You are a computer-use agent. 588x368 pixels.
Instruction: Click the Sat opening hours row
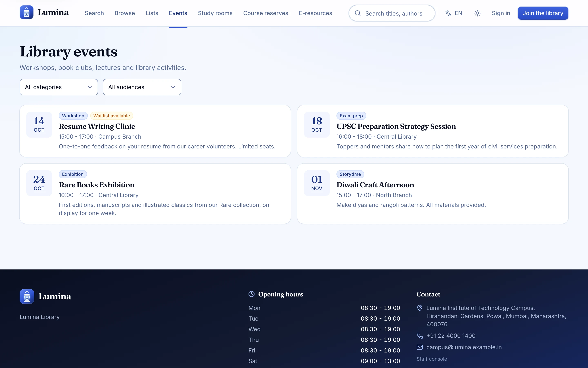324,361
